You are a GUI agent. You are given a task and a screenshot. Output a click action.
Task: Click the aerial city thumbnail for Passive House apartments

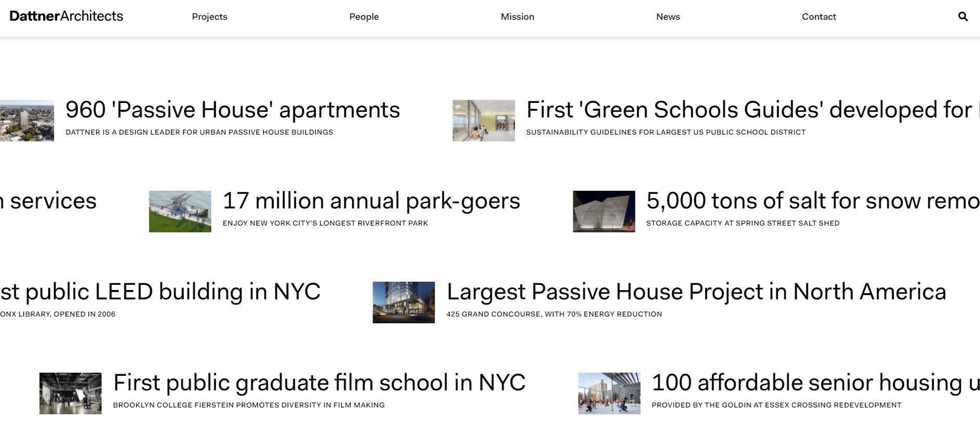(27, 121)
